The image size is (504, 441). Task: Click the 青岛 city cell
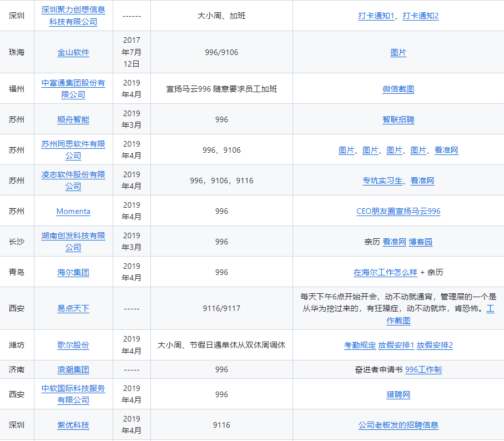17,273
